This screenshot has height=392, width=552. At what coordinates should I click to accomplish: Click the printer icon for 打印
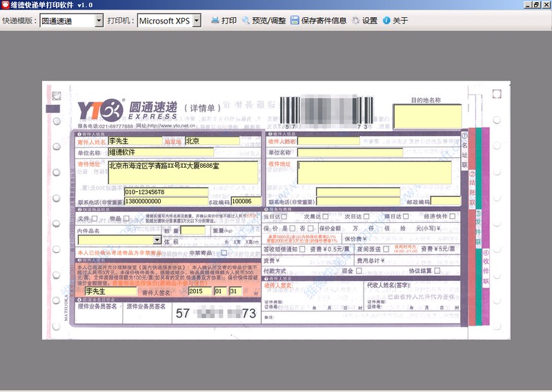[215, 21]
